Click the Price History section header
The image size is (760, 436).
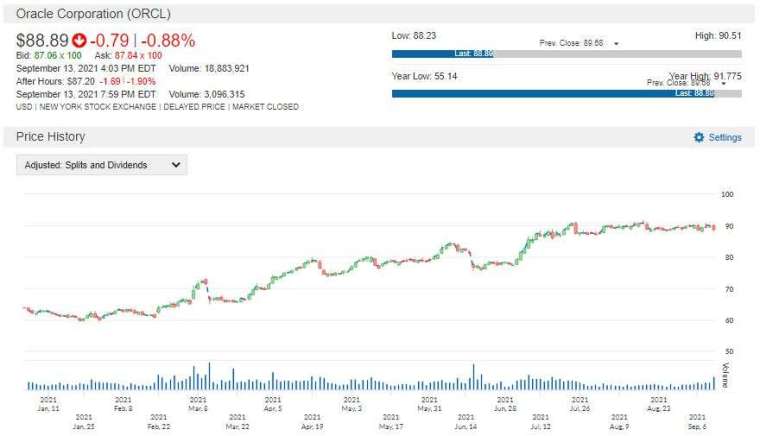50,137
